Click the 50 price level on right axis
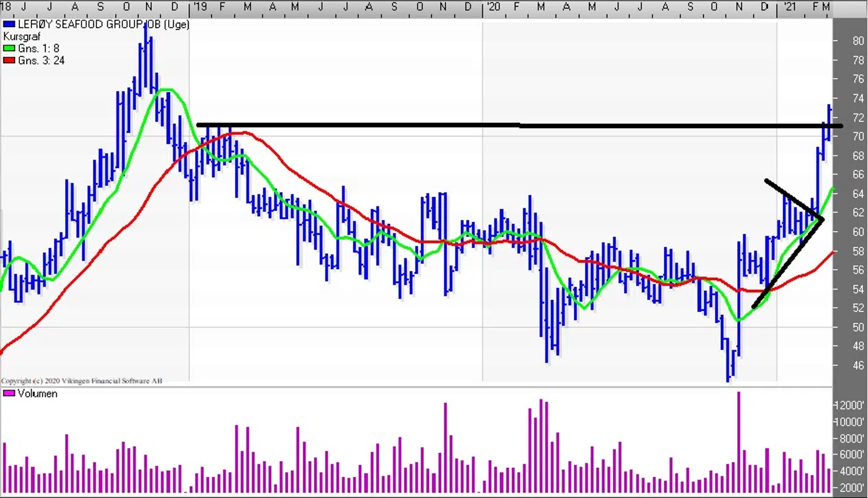 858,327
